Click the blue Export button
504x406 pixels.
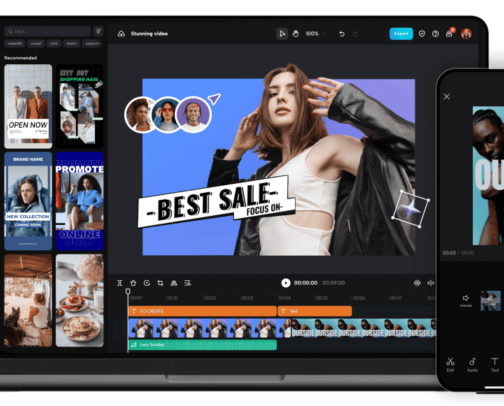401,34
